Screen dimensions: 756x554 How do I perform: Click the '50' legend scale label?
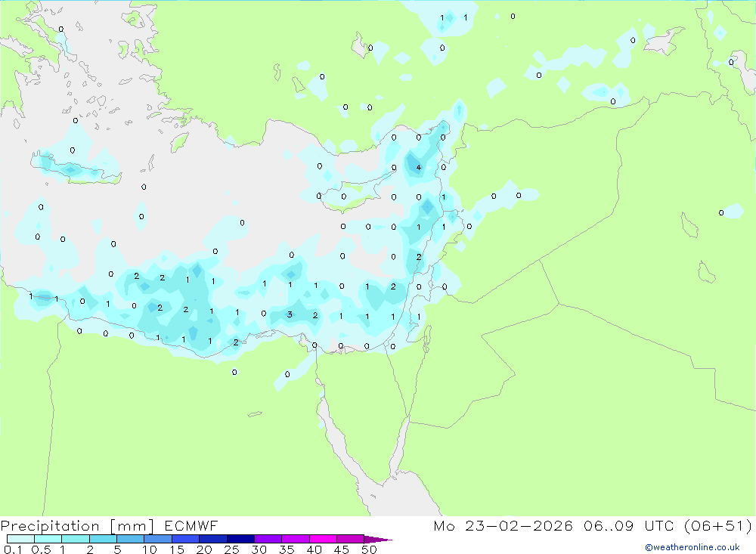coord(369,549)
